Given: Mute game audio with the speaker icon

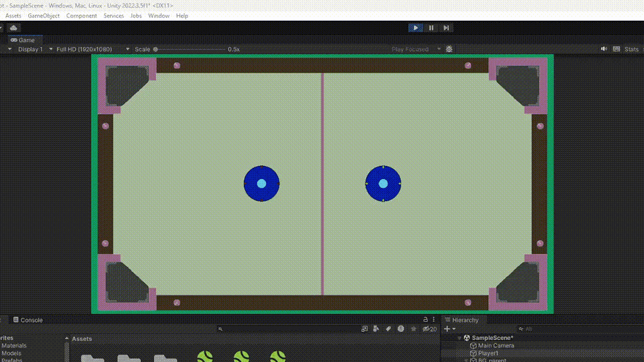Looking at the screenshot, I should (x=604, y=48).
